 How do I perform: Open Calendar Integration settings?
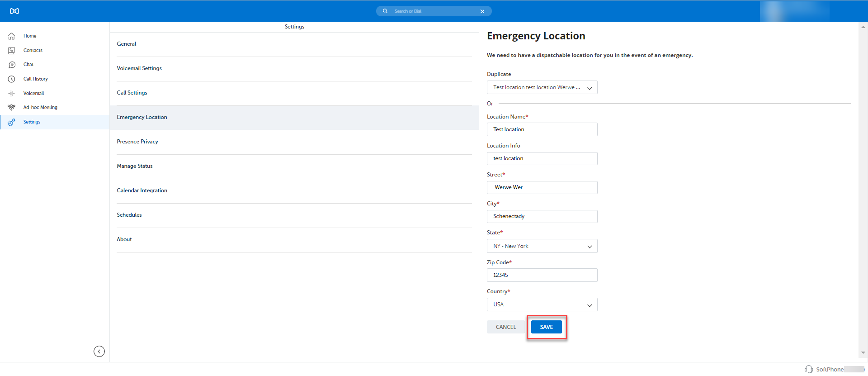(142, 190)
